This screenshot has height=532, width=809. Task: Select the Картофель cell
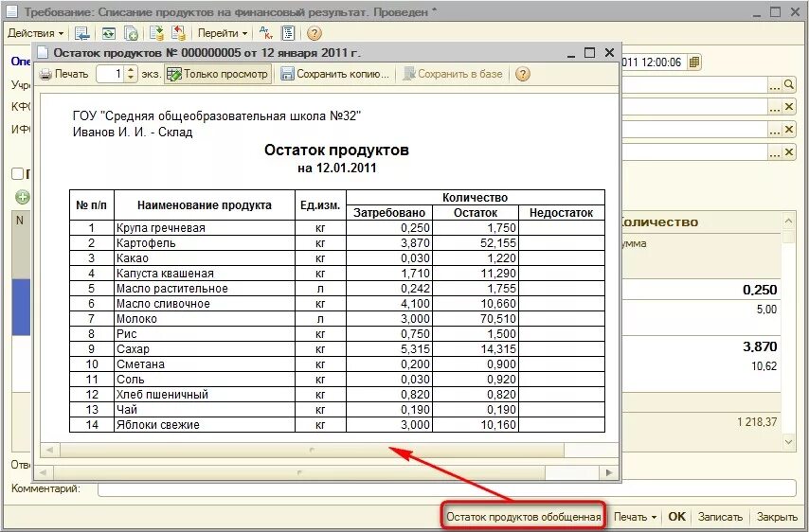click(205, 242)
